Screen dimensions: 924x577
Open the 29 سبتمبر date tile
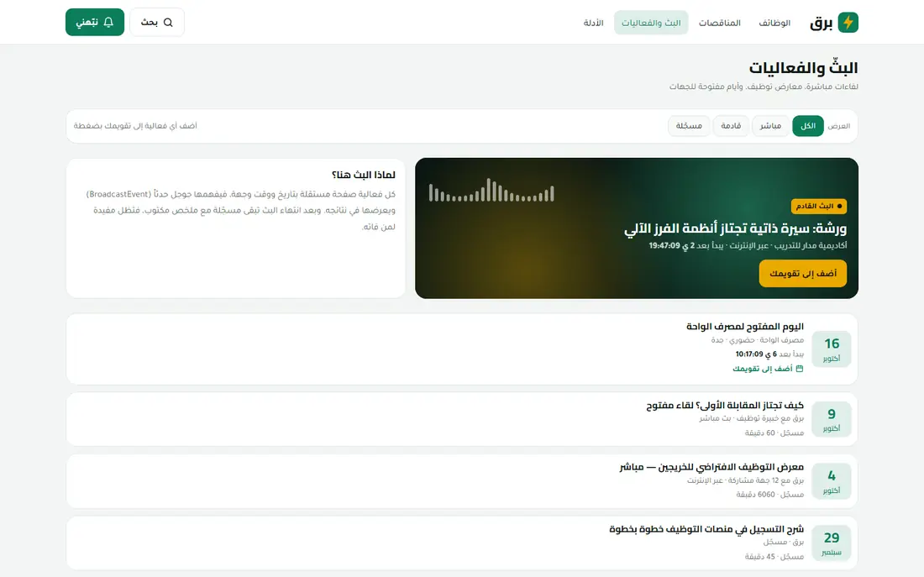pyautogui.click(x=831, y=543)
